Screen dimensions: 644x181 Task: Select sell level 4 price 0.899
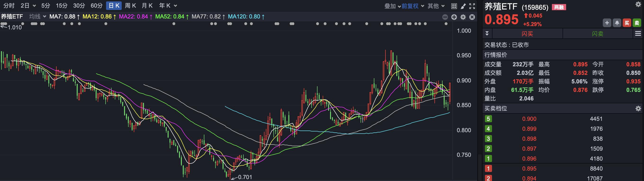(x=529, y=129)
